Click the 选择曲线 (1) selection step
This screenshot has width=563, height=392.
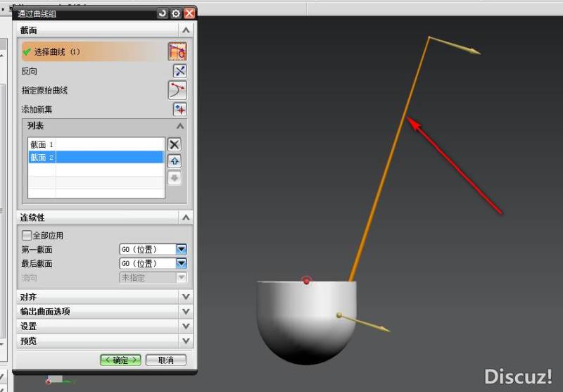(x=94, y=51)
